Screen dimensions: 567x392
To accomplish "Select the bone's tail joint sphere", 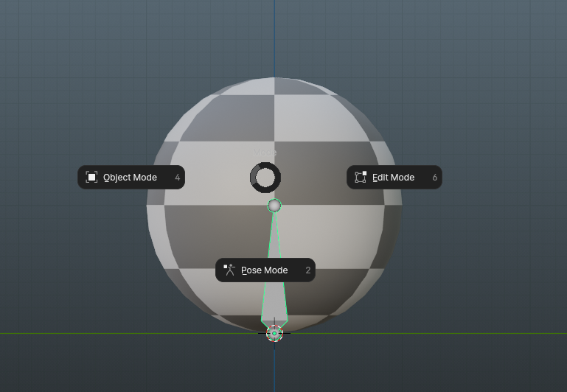I will pyautogui.click(x=274, y=206).
